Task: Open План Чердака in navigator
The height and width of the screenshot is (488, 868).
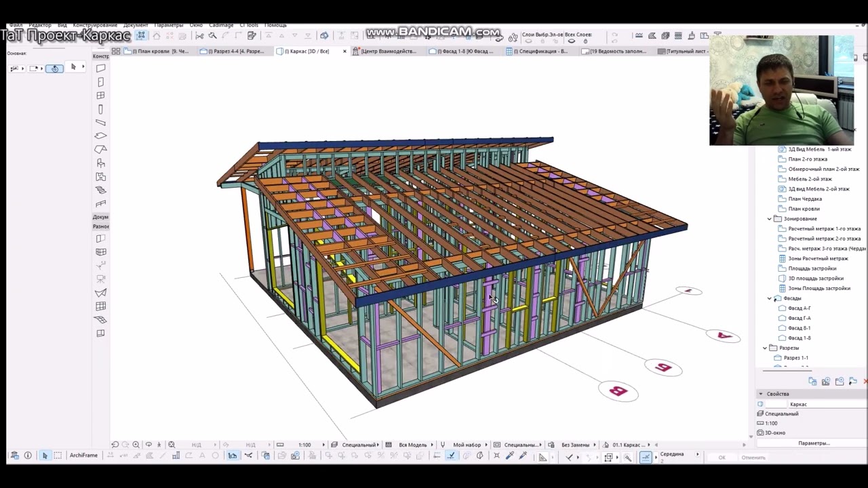Action: (x=805, y=199)
